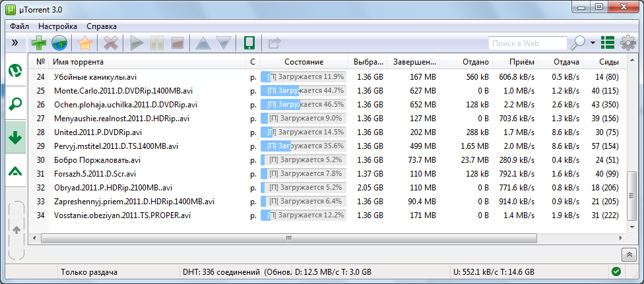Toggle the list view layout icon

point(608,43)
